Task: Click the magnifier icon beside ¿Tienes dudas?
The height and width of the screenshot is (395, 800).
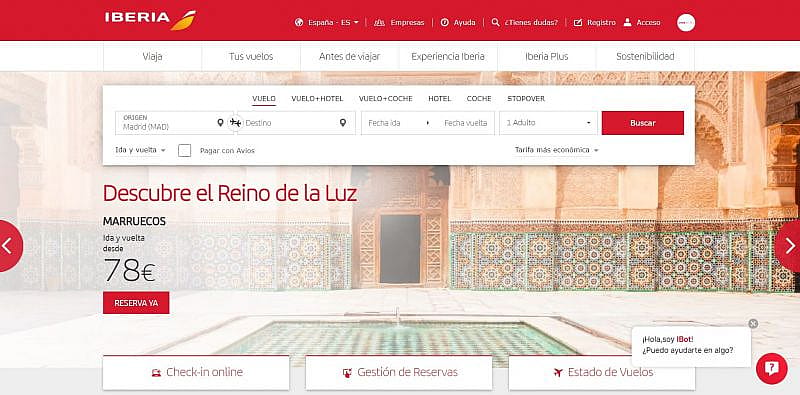Action: coord(495,22)
